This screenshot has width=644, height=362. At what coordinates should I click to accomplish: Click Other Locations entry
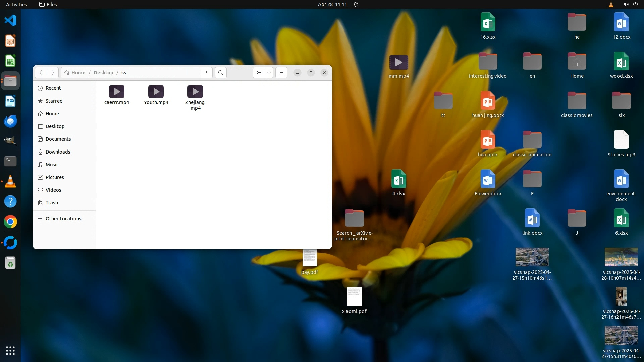point(63,219)
